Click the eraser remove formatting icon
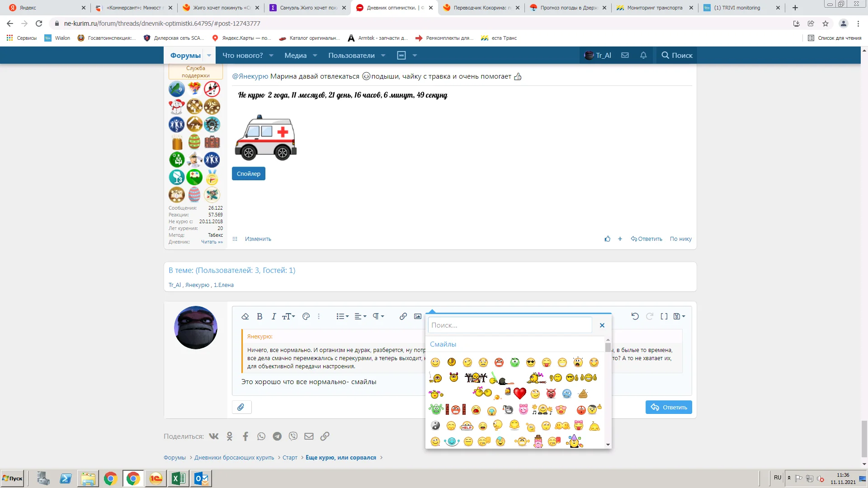The width and height of the screenshot is (868, 488). (245, 316)
